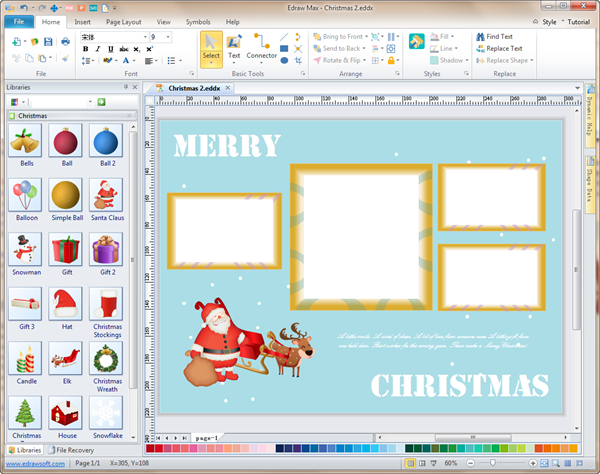
Task: Open the Help tab
Action: 232,22
